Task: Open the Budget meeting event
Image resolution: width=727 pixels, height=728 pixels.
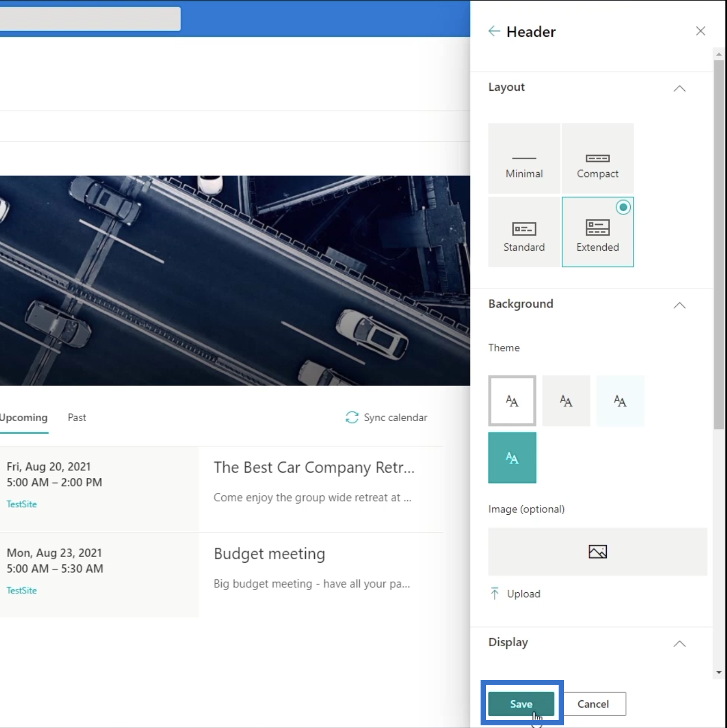Action: point(269,554)
